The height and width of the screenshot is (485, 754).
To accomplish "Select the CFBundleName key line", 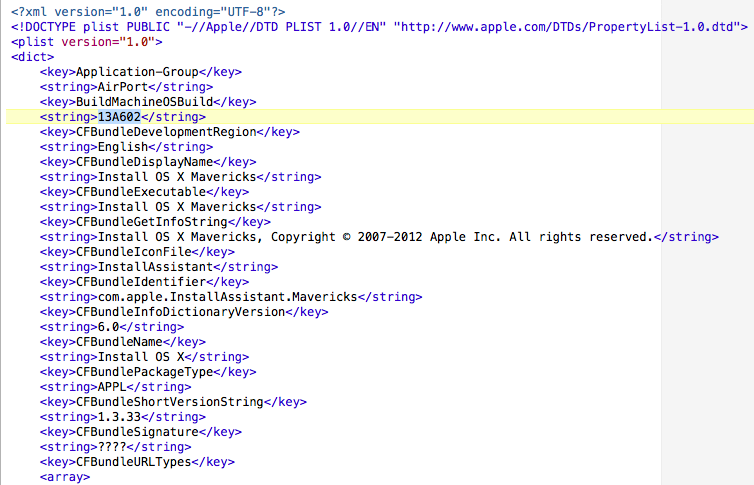I will point(123,342).
